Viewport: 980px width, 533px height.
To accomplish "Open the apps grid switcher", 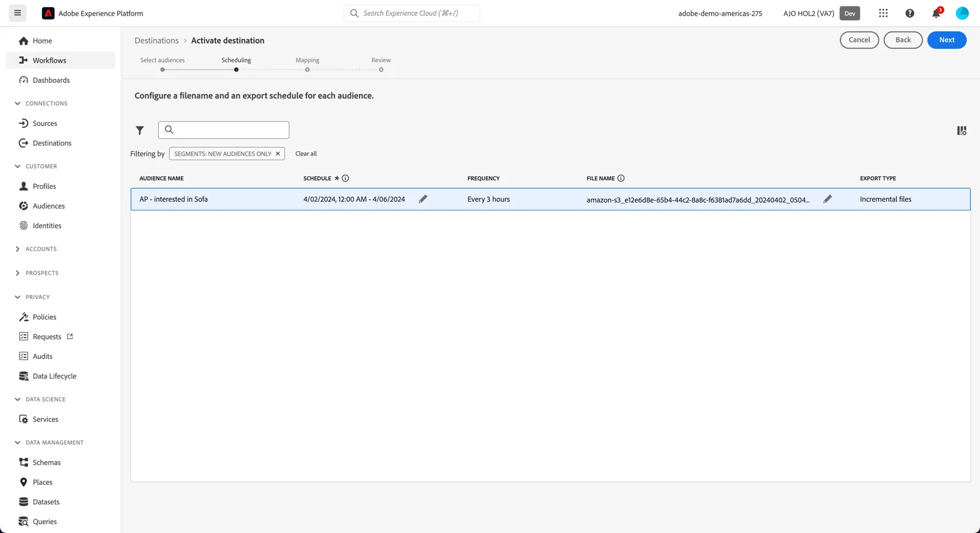I will point(883,13).
